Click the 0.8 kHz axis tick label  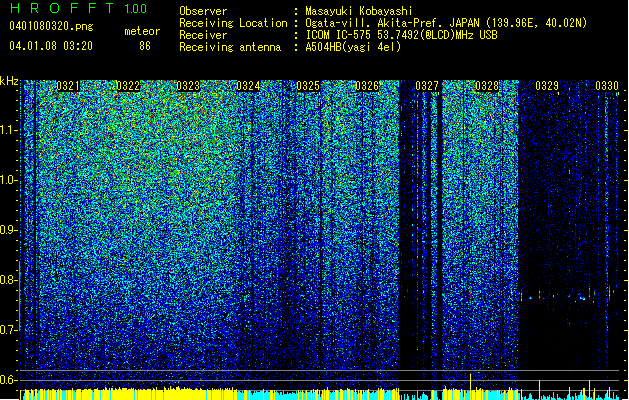(8, 280)
